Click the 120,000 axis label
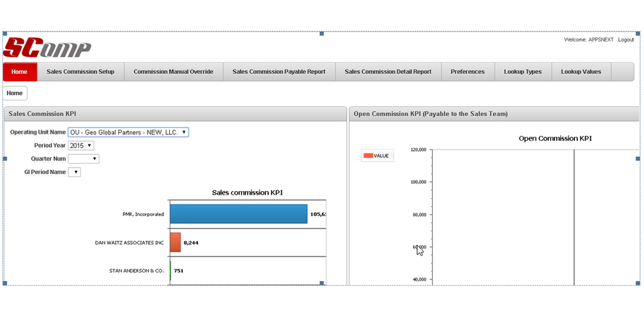The width and height of the screenshot is (644, 322). [418, 150]
